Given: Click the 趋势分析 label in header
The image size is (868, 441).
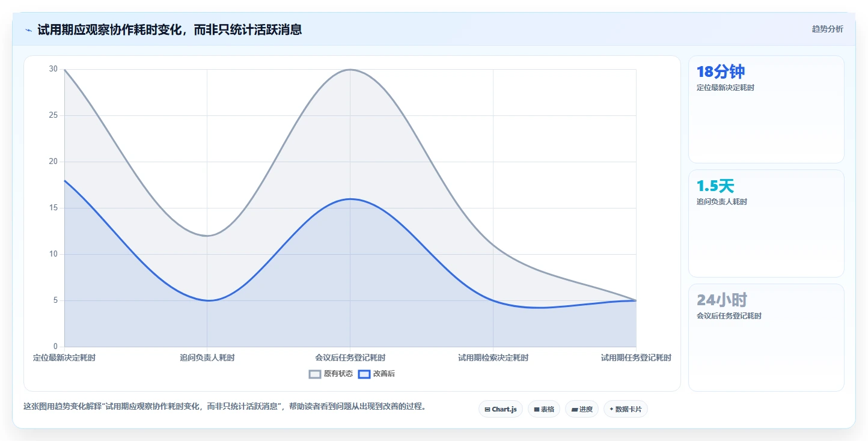Looking at the screenshot, I should tap(828, 29).
